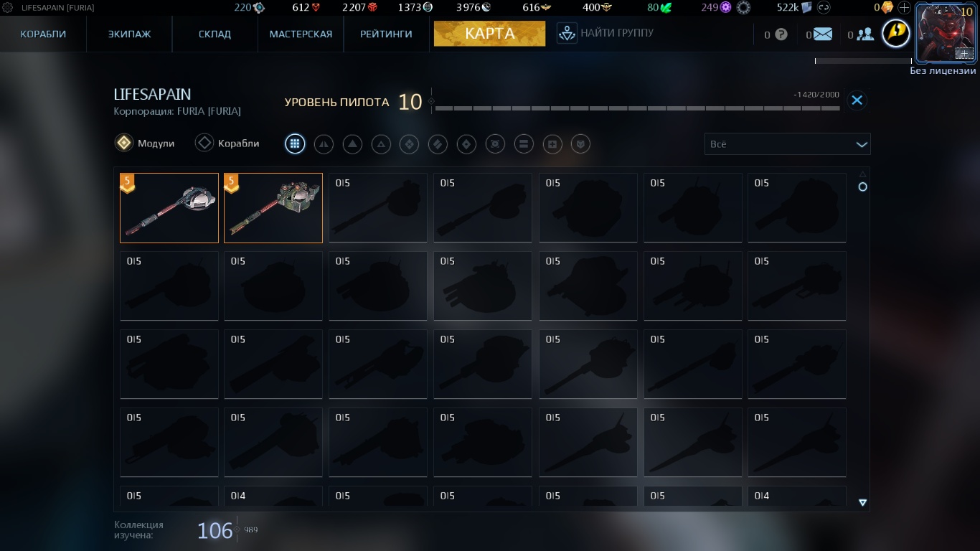Select the first unlocked weapon module thumbnail
This screenshot has width=980, height=551.
click(x=169, y=208)
